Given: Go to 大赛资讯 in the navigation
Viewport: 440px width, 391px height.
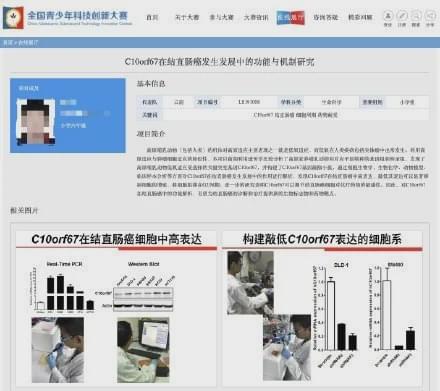Looking at the screenshot, I should (256, 17).
